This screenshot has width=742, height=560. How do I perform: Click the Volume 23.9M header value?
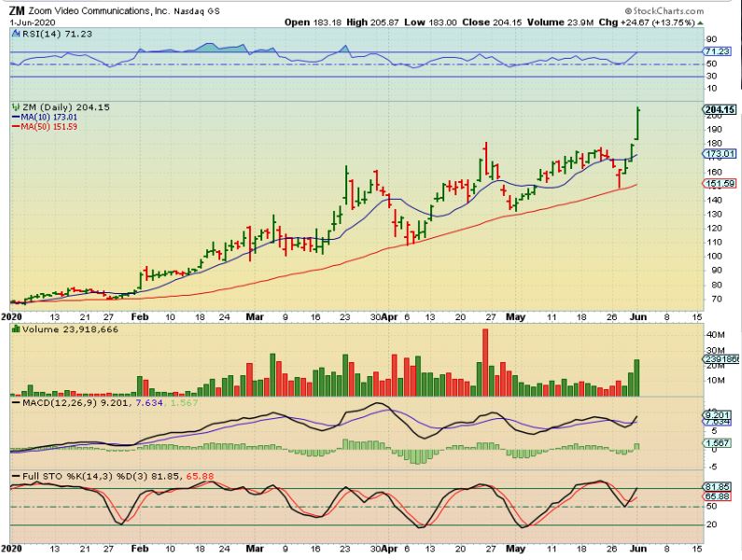click(560, 22)
